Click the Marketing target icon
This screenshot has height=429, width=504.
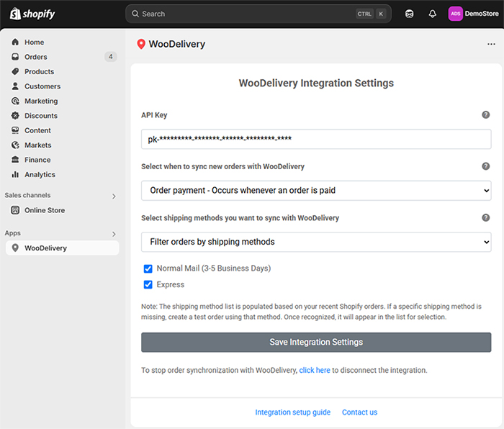tap(15, 101)
